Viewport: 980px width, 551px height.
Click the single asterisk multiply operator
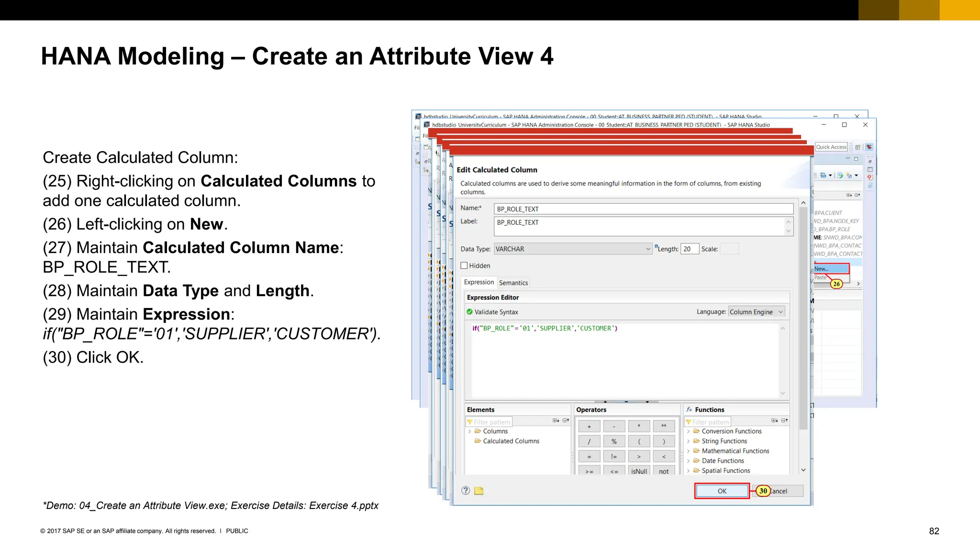click(x=639, y=426)
